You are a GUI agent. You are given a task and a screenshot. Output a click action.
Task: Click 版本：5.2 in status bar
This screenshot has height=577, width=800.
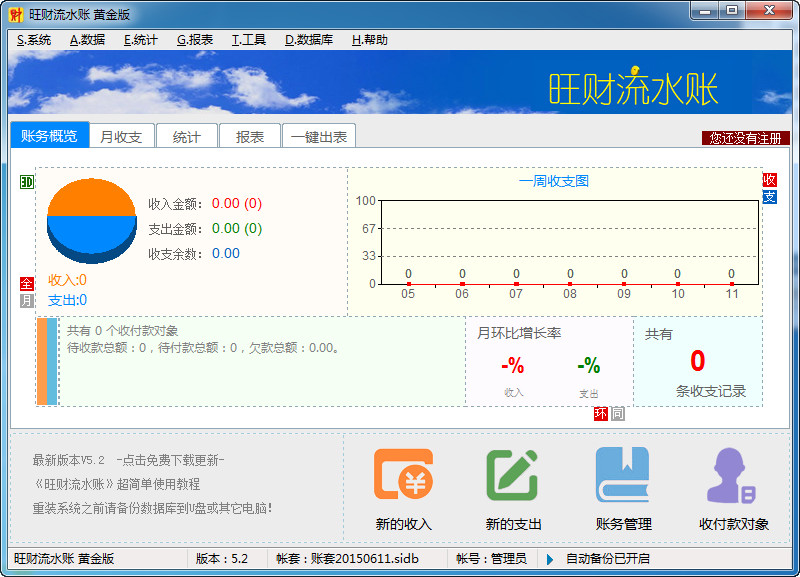point(222,559)
